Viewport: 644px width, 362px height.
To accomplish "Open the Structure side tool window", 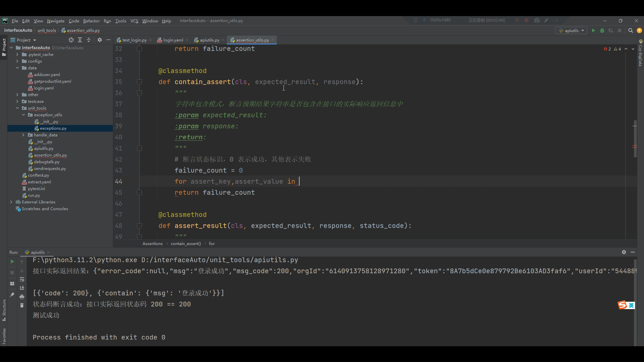I will [4, 310].
